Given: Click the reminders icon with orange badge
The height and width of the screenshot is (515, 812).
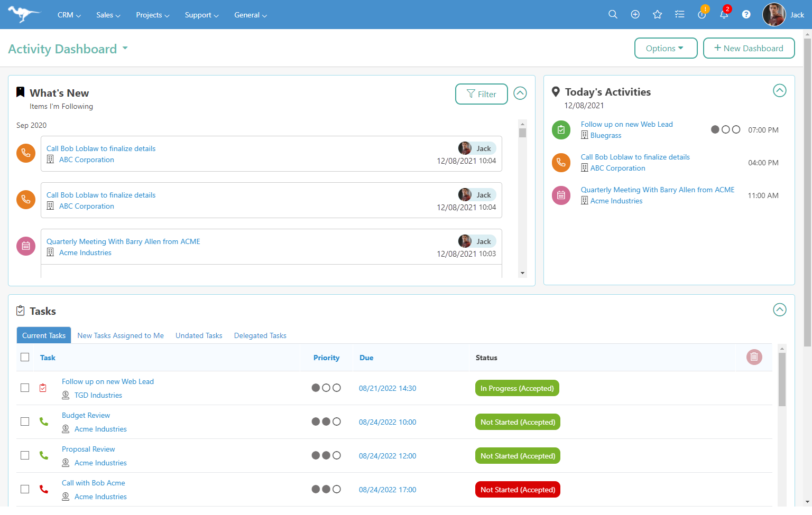Looking at the screenshot, I should pos(702,15).
